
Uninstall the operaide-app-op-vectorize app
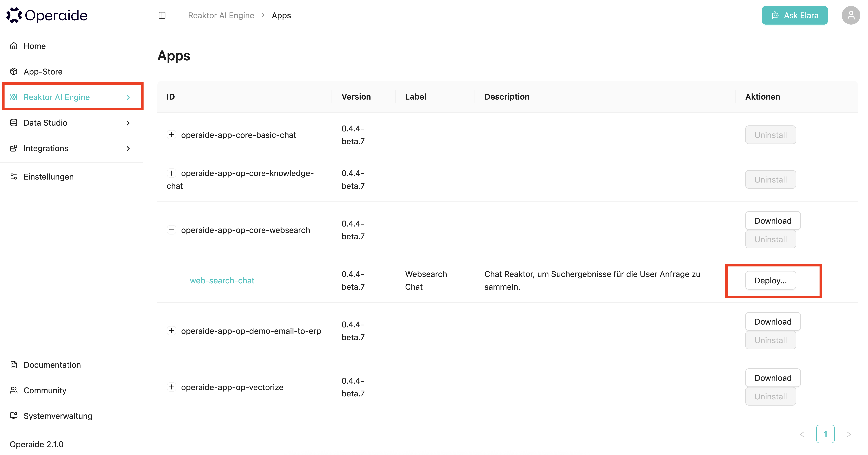771,396
